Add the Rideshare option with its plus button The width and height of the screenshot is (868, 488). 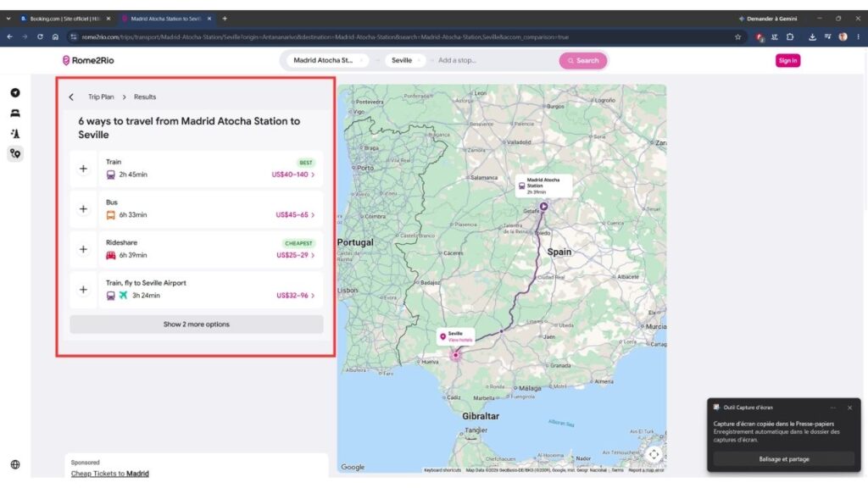[x=83, y=250]
